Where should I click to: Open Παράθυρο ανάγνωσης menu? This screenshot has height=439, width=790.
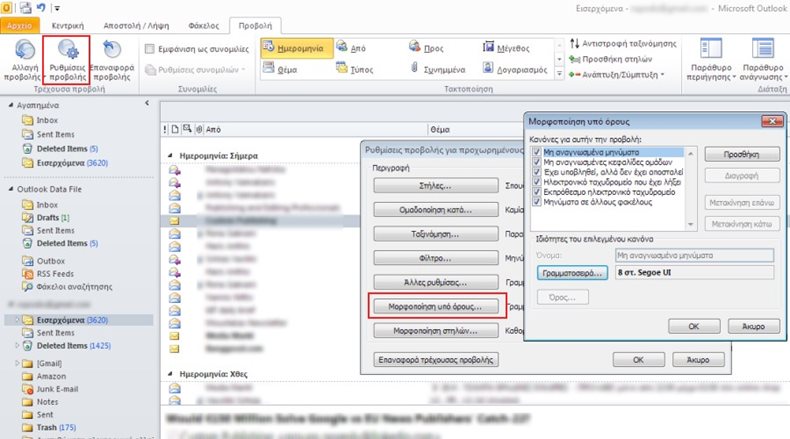point(763,59)
